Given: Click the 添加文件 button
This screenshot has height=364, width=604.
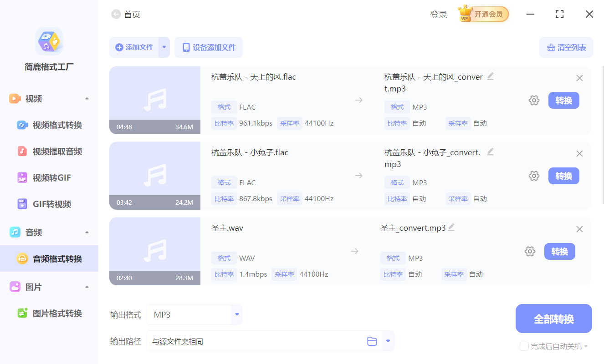Looking at the screenshot, I should 134,47.
